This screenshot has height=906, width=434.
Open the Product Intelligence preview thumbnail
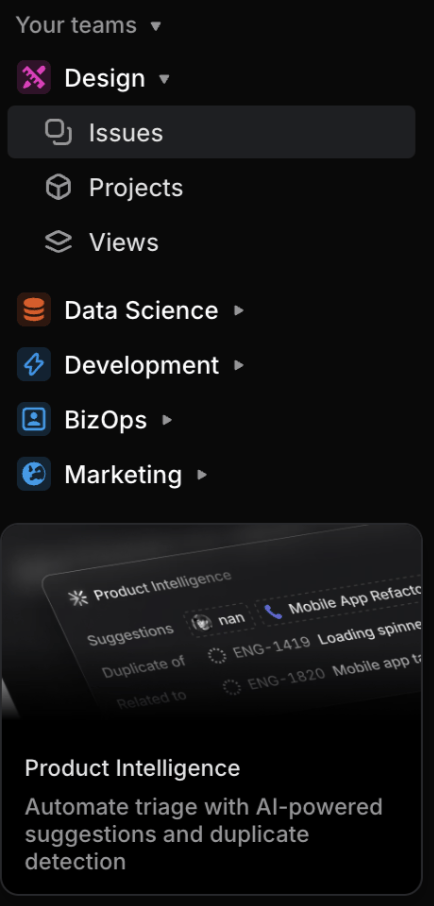(x=212, y=621)
